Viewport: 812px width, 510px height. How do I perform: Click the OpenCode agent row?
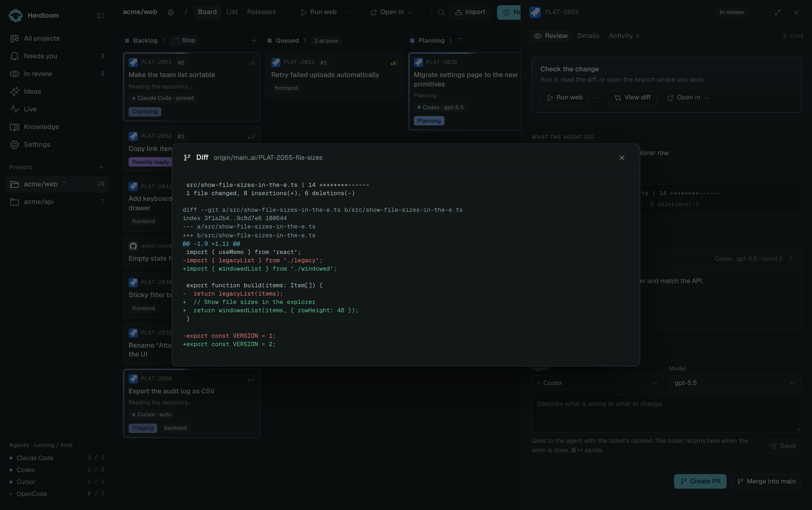57,494
